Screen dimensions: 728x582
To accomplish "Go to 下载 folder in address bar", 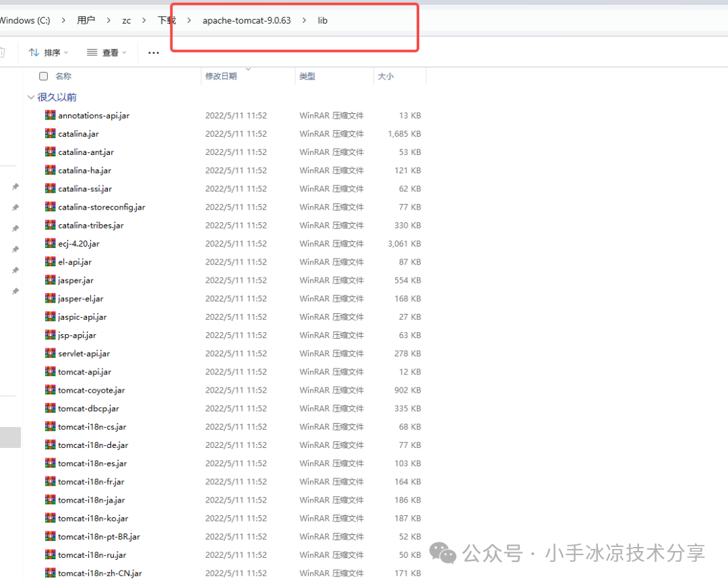I will click(x=166, y=20).
